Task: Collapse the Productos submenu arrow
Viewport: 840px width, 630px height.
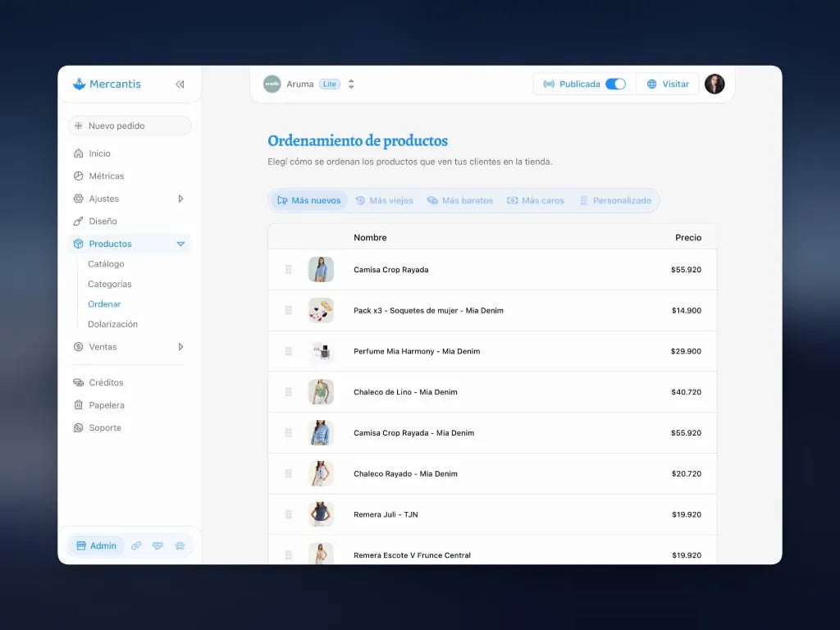Action: [180, 244]
